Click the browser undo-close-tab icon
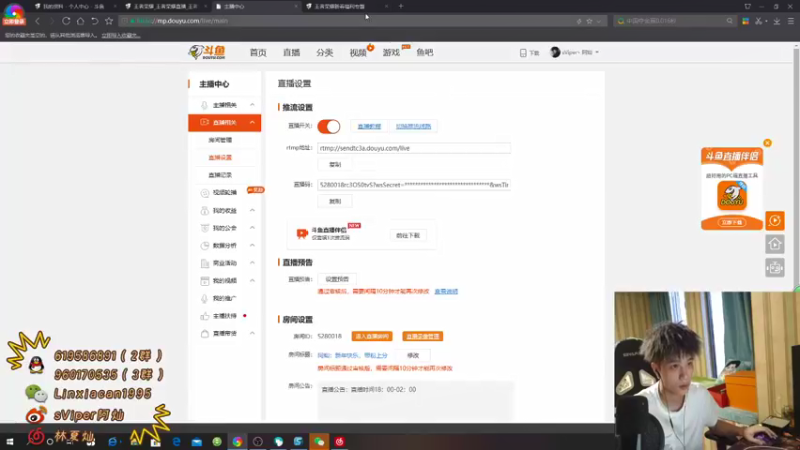Image resolution: width=800 pixels, height=450 pixels. [x=94, y=21]
